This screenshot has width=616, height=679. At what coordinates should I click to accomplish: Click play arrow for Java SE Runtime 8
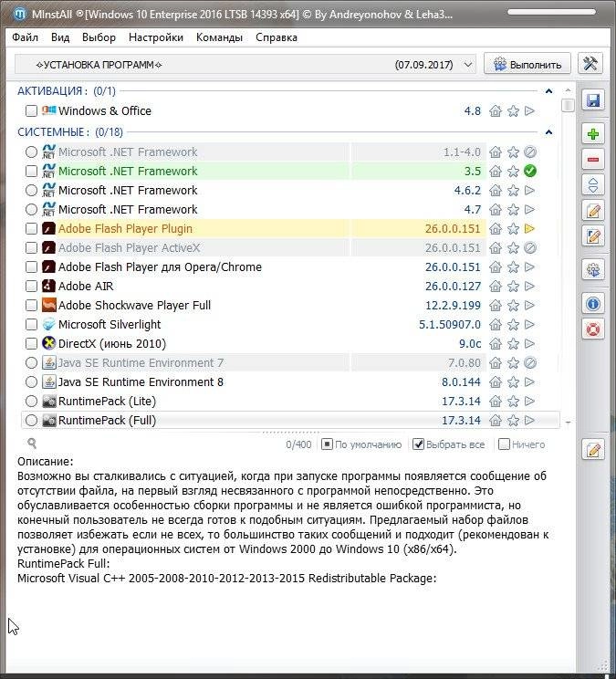point(530,381)
